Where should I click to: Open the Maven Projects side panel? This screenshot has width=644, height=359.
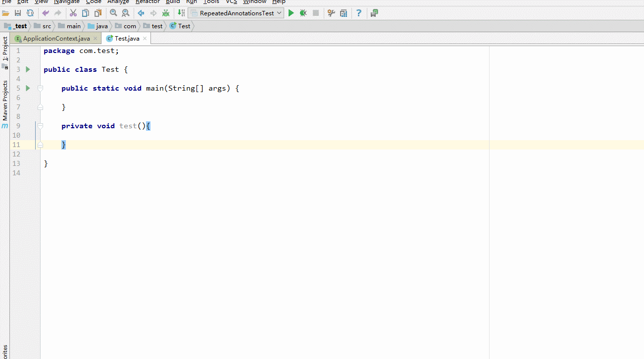pos(5,101)
